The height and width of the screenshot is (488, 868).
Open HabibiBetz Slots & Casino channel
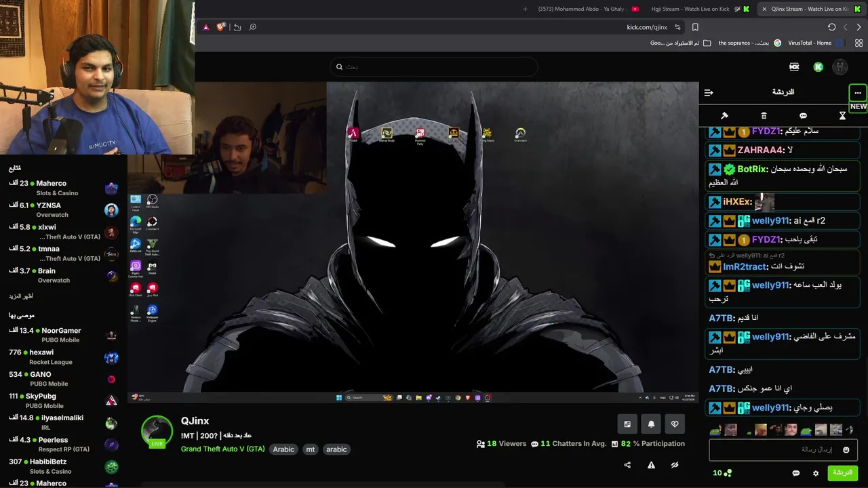point(64,466)
